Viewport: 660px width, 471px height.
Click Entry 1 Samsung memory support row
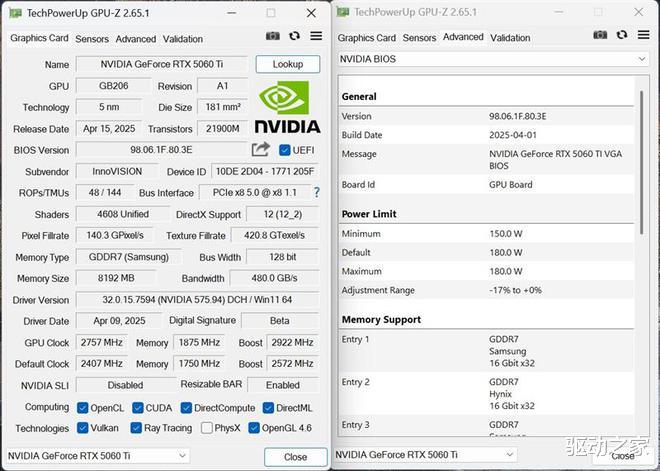[x=486, y=351]
